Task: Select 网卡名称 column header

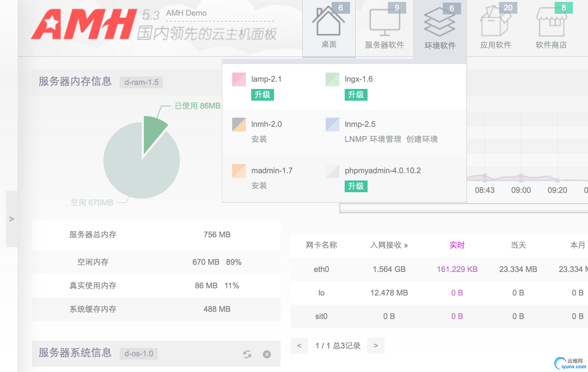Action: click(321, 245)
